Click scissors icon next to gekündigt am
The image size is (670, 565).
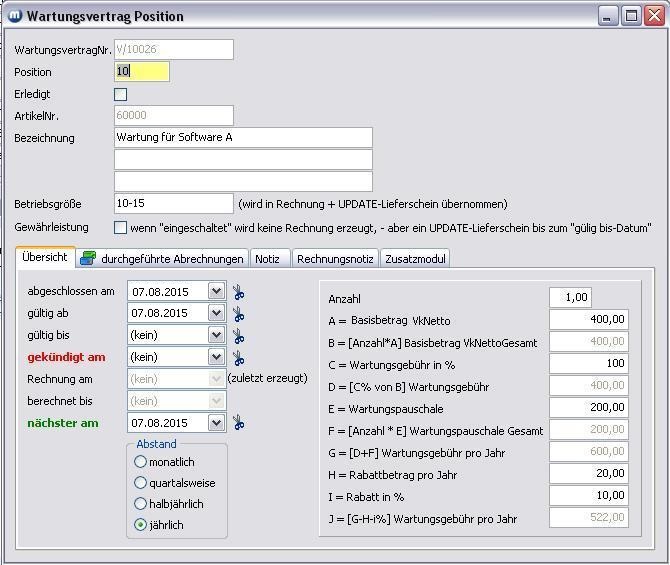(x=239, y=357)
